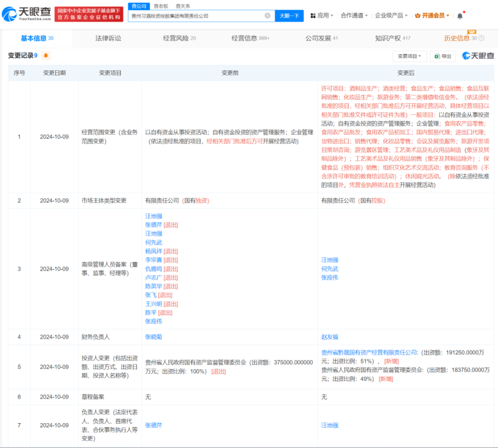The image size is (498, 448).
Task: Open the 开通会员 membership dropdown
Action: pos(432,16)
